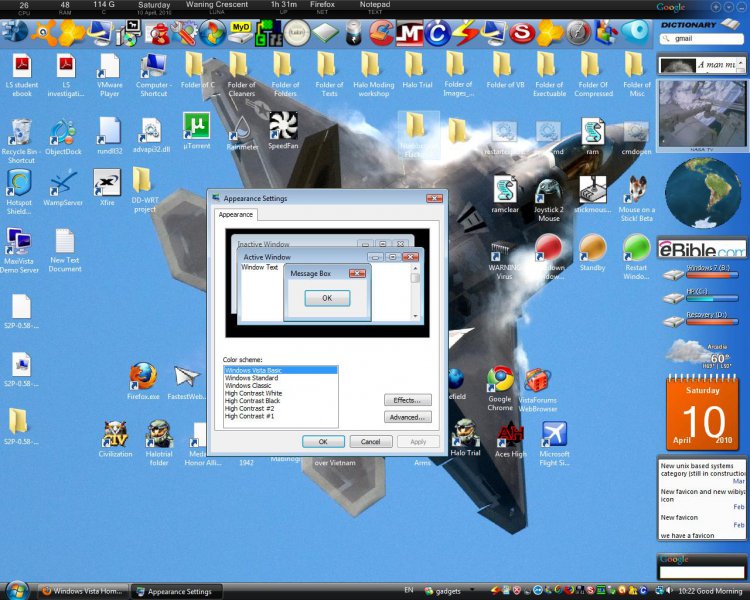Open the Google Chrome desktop shortcut
The width and height of the screenshot is (750, 600).
coord(500,389)
